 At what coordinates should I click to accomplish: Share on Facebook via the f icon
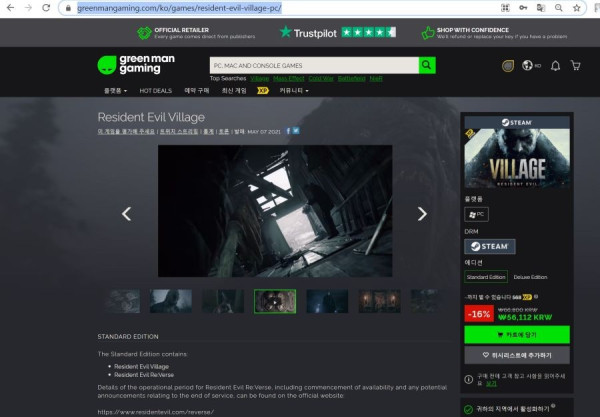288,131
